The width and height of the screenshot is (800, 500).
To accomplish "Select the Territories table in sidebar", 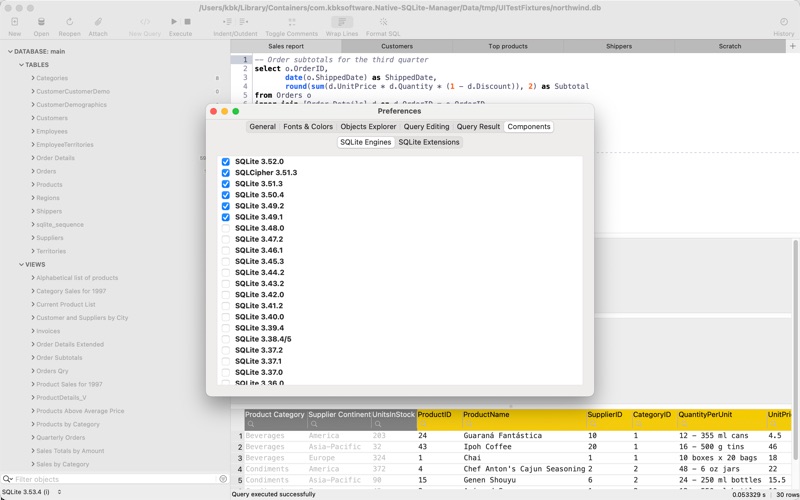I will click(x=51, y=251).
